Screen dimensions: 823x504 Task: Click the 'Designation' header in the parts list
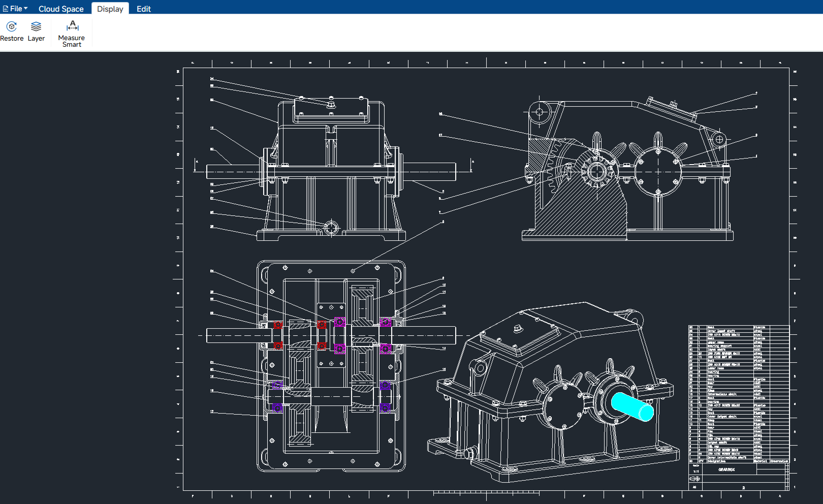coord(716,461)
